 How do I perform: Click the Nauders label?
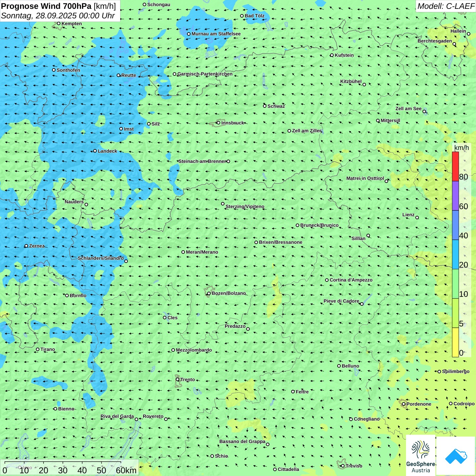pyautogui.click(x=74, y=202)
